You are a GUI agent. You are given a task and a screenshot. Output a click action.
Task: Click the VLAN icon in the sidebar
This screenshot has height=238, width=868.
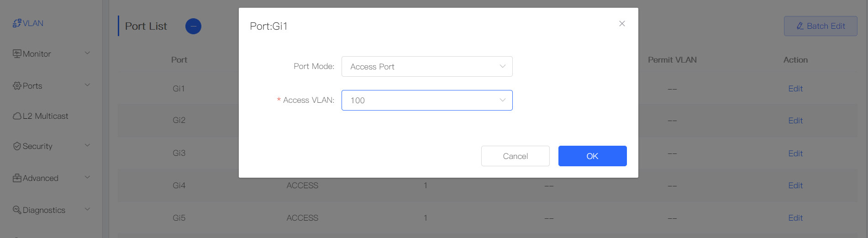pyautogui.click(x=17, y=23)
